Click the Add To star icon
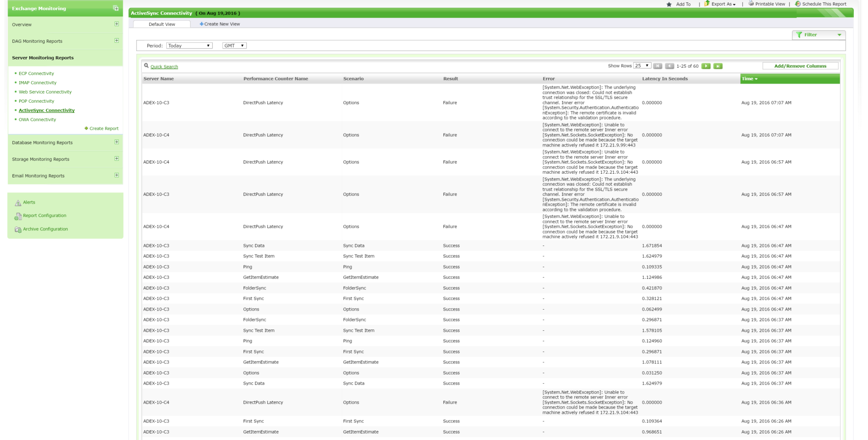Image resolution: width=868 pixels, height=440 pixels. point(670,4)
